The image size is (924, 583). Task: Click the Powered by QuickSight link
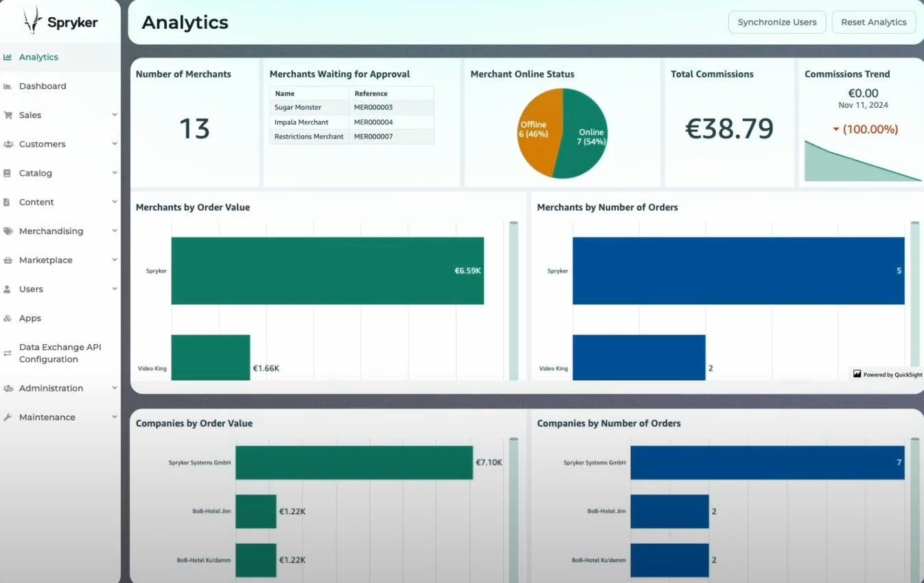click(x=887, y=374)
